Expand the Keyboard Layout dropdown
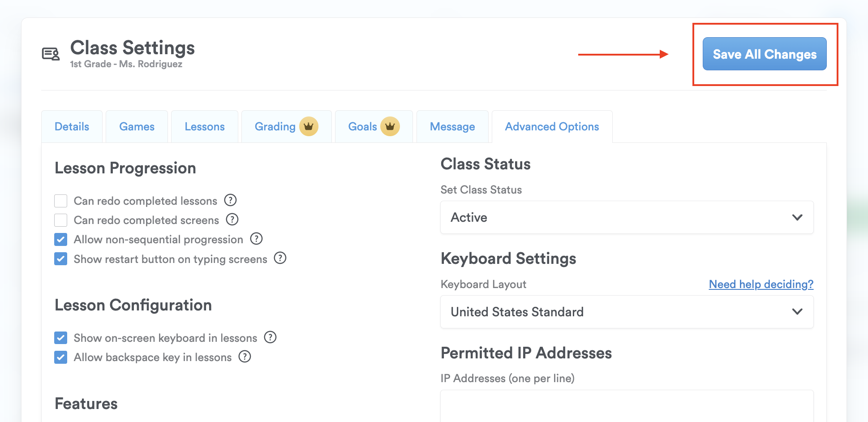Viewport: 868px width, 422px height. coord(627,312)
